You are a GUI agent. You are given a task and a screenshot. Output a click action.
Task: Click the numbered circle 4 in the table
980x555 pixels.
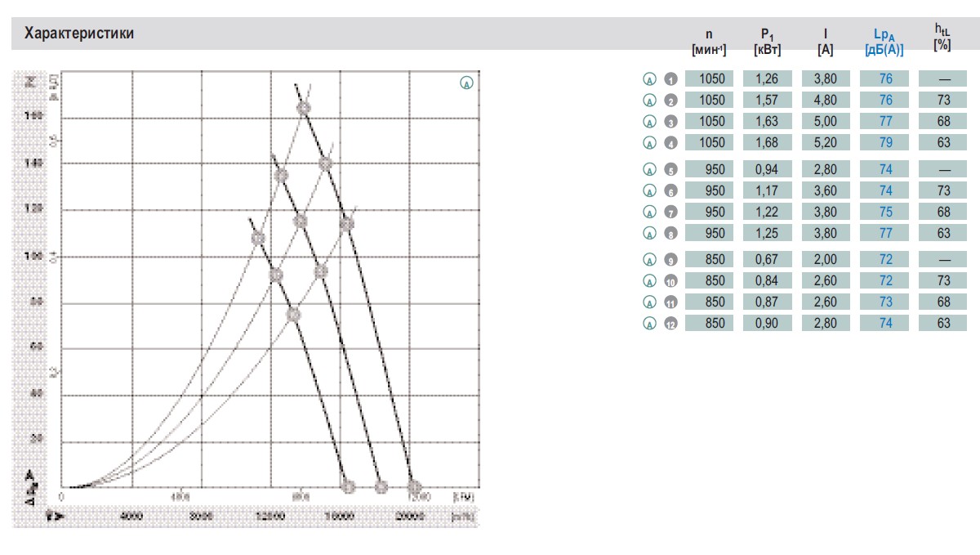click(670, 144)
